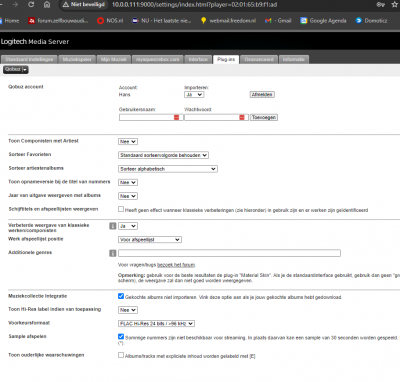Open the forum.zelfbouwaudio bookmark
The image size is (400, 382).
58,21
